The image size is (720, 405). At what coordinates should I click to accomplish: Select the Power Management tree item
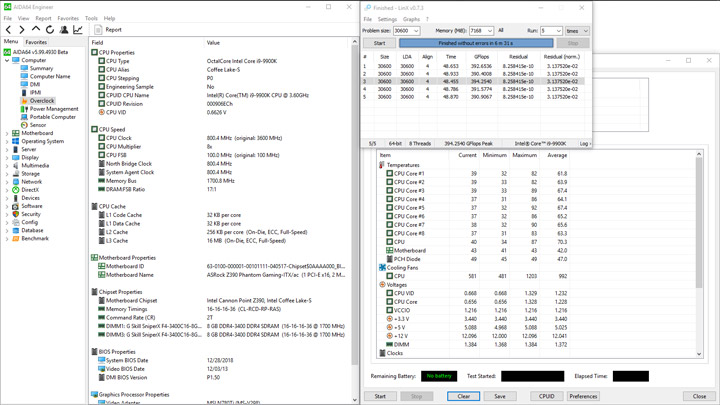click(53, 109)
